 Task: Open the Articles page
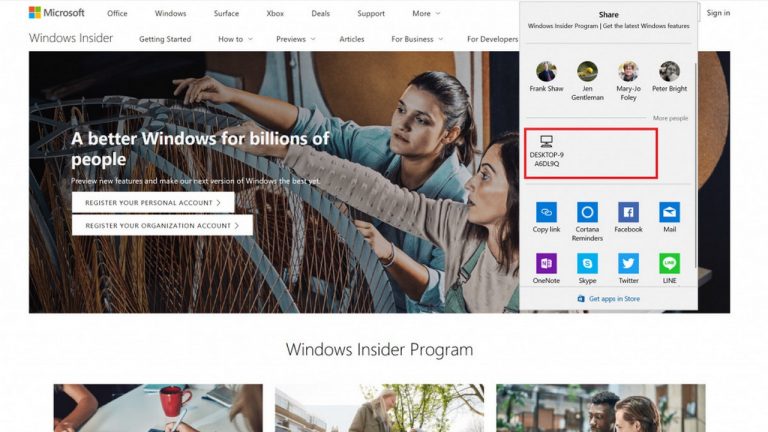tap(352, 39)
